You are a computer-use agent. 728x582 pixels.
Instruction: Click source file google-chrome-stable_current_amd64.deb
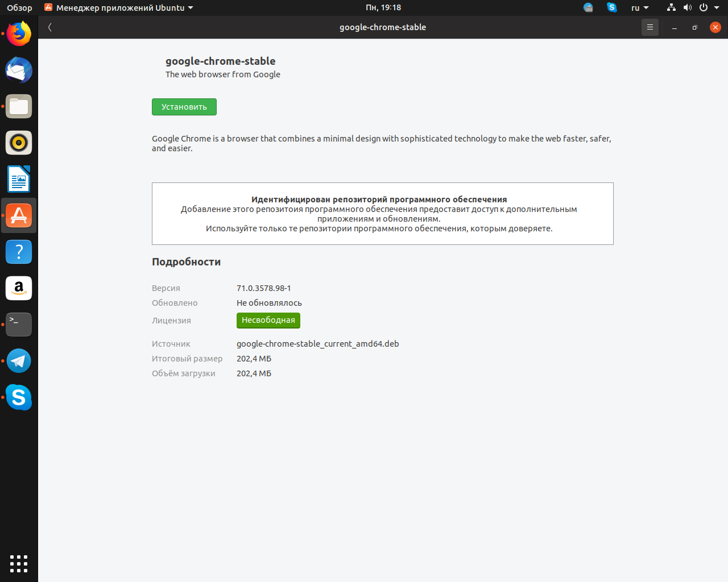318,344
